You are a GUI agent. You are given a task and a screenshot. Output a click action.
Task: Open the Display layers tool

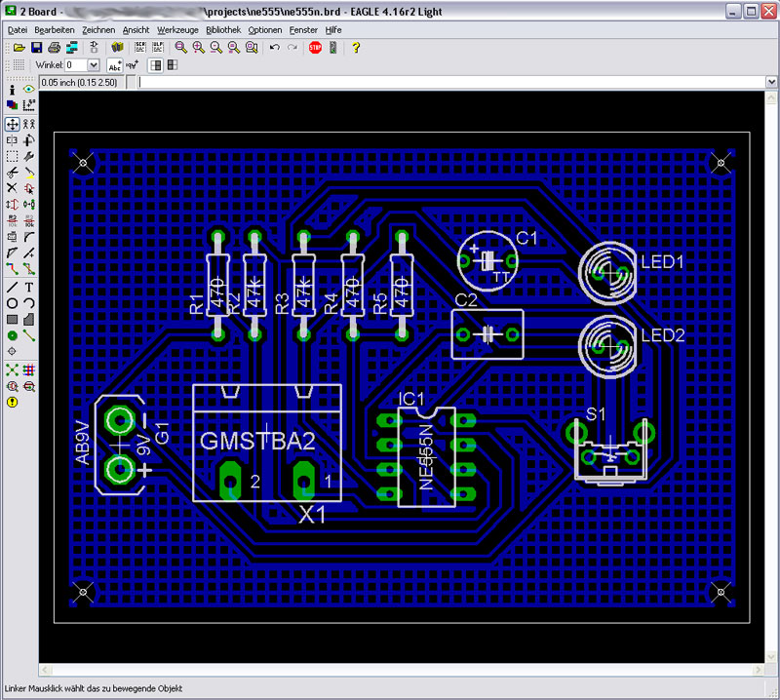12,105
